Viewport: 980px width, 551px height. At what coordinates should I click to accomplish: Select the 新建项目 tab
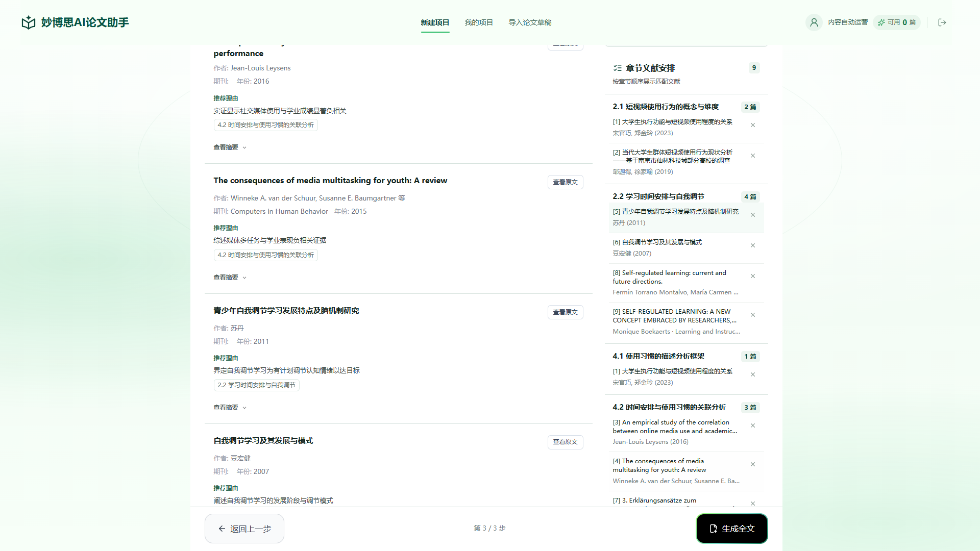coord(435,22)
